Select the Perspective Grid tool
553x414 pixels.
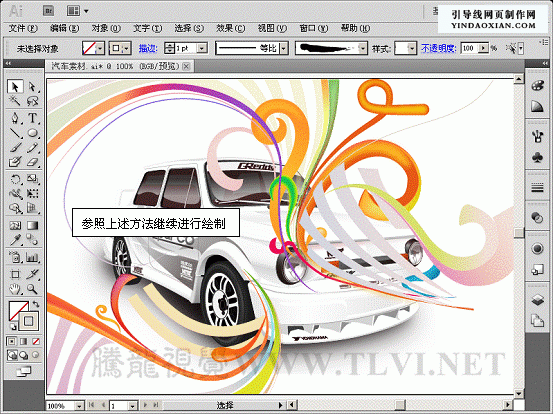[x=32, y=208]
